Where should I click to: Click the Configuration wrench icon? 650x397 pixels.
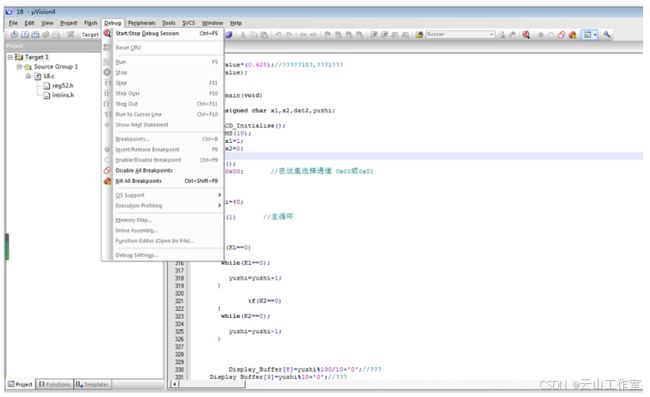(x=607, y=35)
